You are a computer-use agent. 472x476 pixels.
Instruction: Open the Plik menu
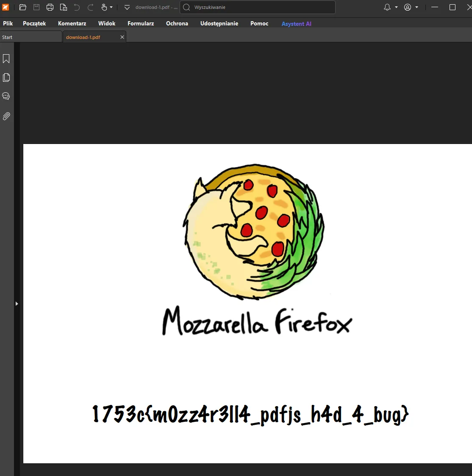coord(8,23)
